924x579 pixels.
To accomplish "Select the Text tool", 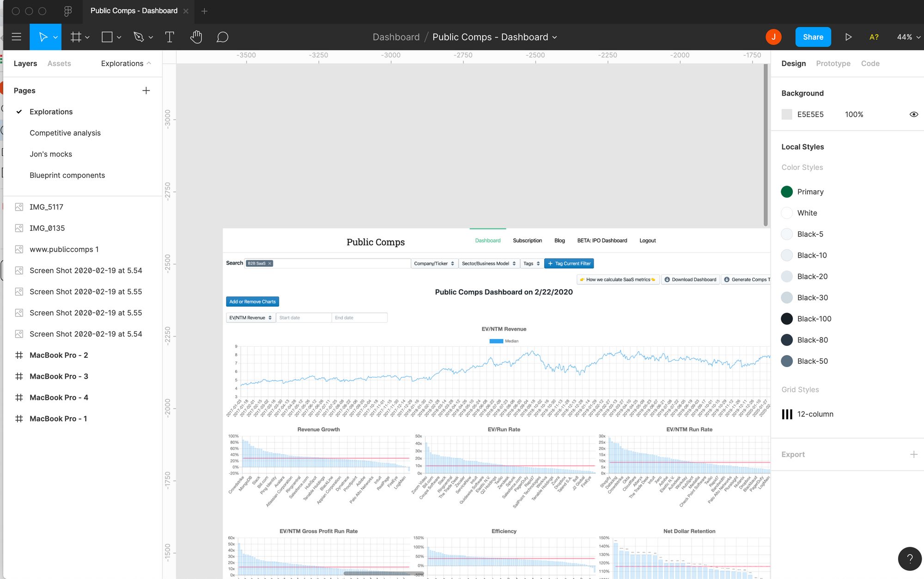I will click(x=170, y=37).
